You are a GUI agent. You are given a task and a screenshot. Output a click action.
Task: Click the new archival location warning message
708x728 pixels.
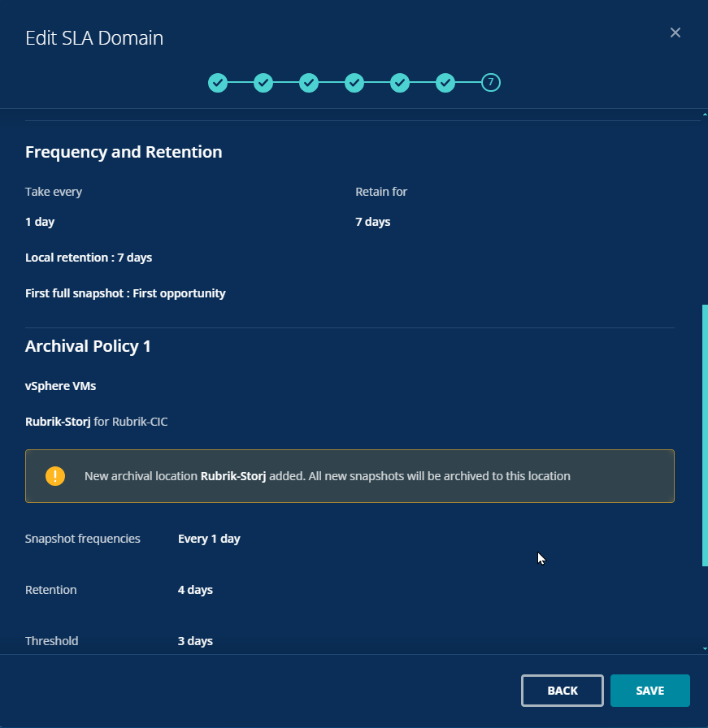tap(350, 476)
